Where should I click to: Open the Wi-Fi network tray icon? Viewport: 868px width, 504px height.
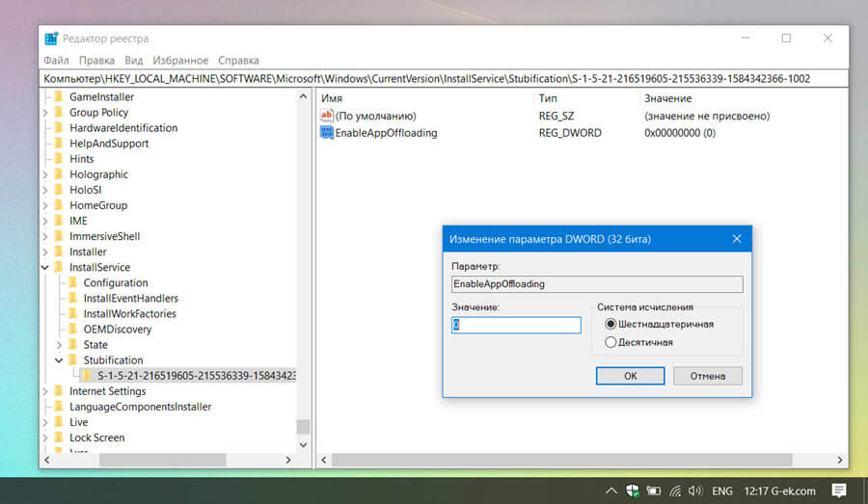click(x=675, y=491)
